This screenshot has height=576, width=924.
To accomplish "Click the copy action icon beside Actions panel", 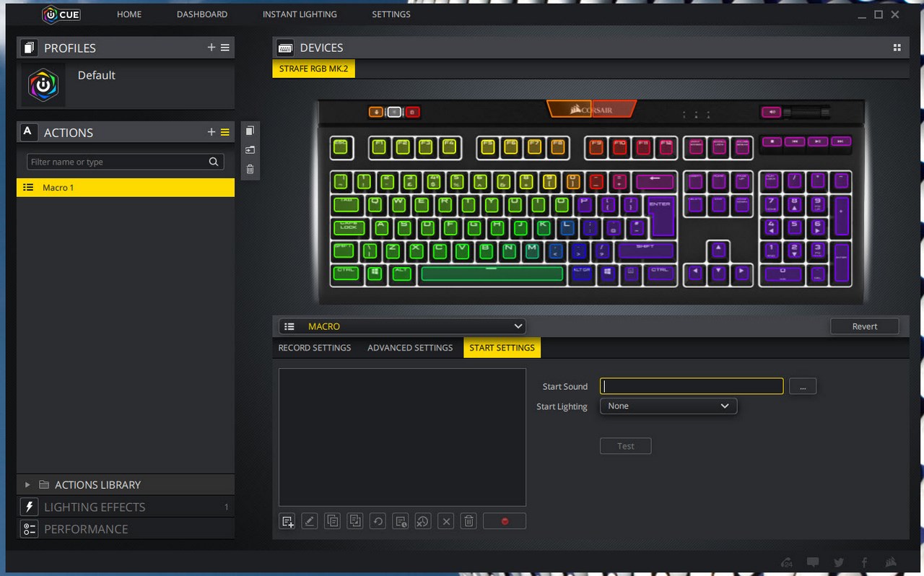I will coord(250,131).
